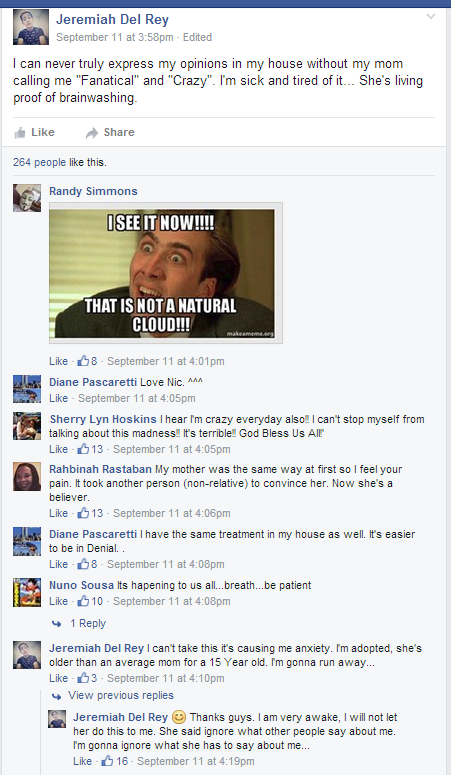Click the thumbs-up icon on Rahbinah Rastaban's comment
This screenshot has height=775, width=451.
(83, 513)
